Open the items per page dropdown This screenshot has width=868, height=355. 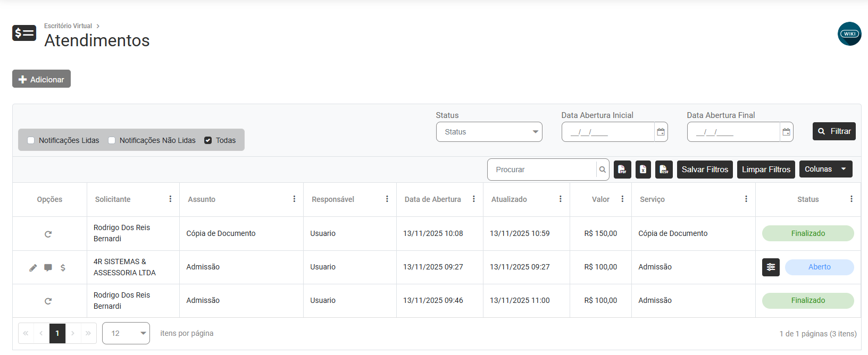126,333
